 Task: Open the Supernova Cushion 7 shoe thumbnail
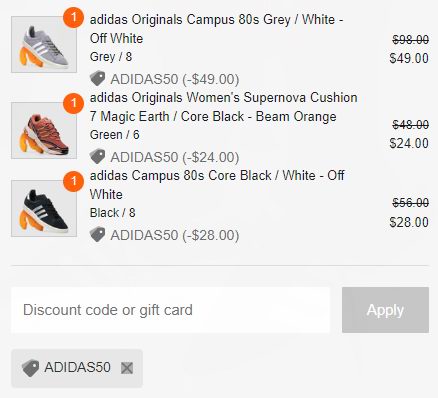click(x=44, y=130)
